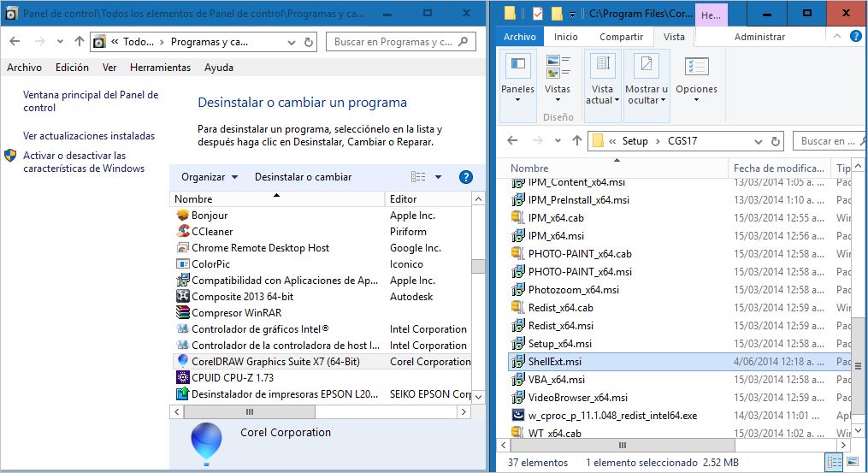The width and height of the screenshot is (868, 473).
Task: Click the CorelDRAW balloon icon in list
Action: (183, 361)
